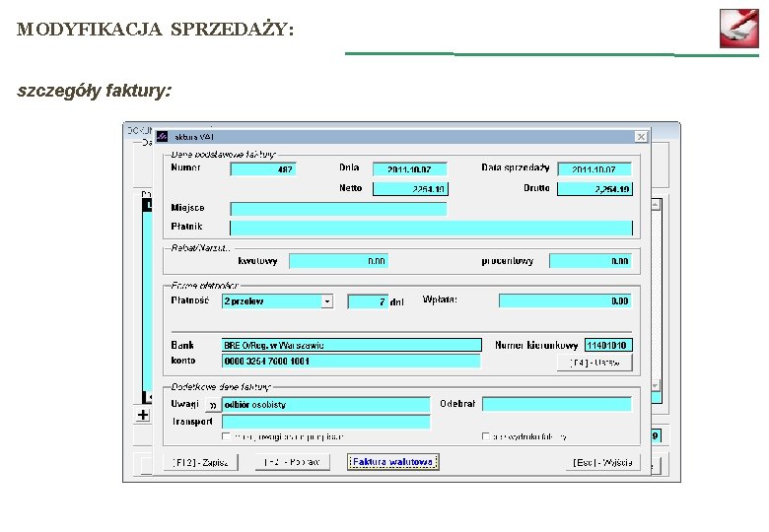The height and width of the screenshot is (532, 769).
Task: Click the Uwagi field with odbiór osobisty
Action: tap(325, 405)
